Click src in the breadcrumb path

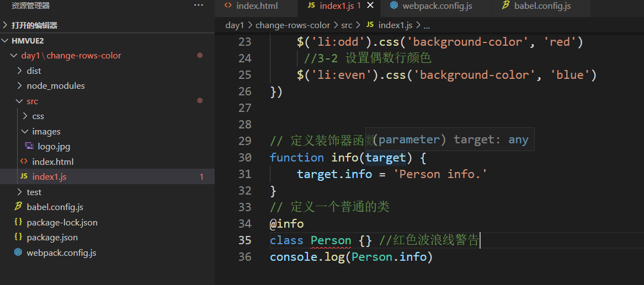click(347, 25)
